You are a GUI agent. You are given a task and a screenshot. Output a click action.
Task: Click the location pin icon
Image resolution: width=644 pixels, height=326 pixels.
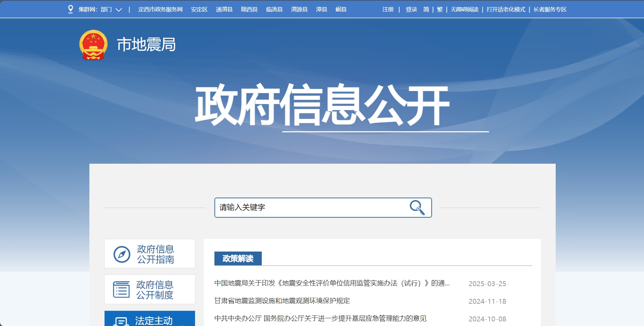pos(71,9)
